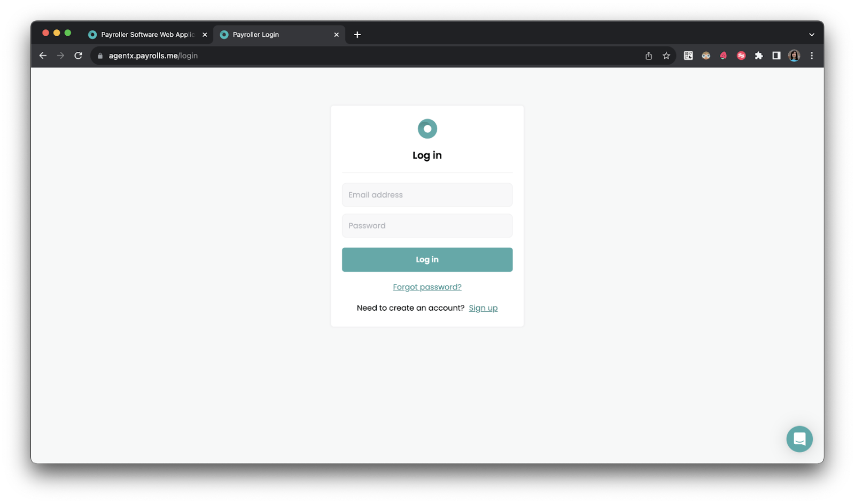The image size is (855, 504).
Task: Click the red striped circle extension icon
Action: (x=741, y=56)
